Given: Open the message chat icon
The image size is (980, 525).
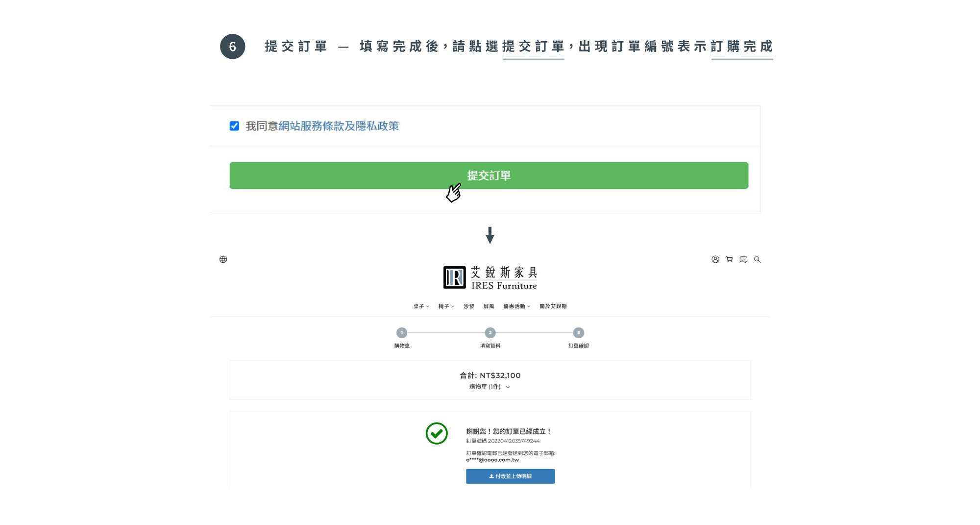Looking at the screenshot, I should pyautogui.click(x=743, y=259).
